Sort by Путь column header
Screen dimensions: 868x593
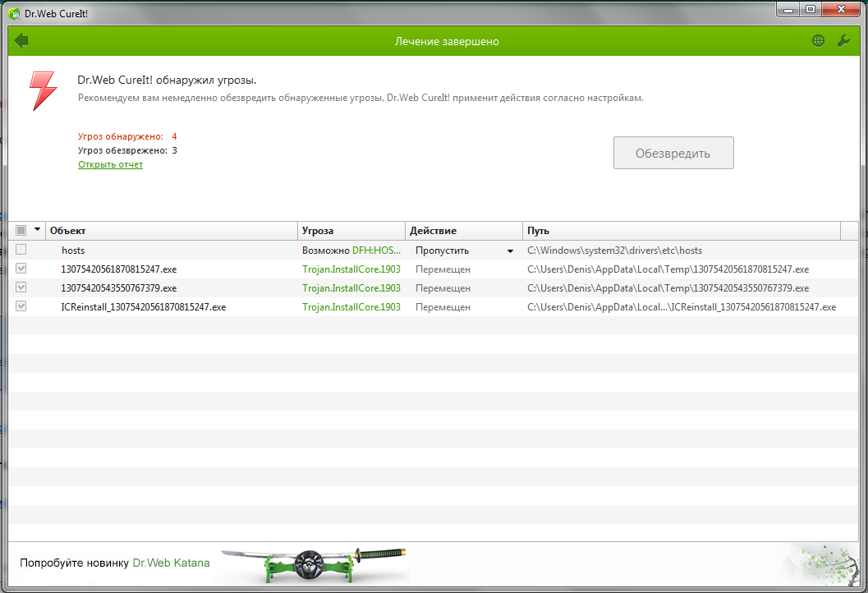[x=682, y=231]
